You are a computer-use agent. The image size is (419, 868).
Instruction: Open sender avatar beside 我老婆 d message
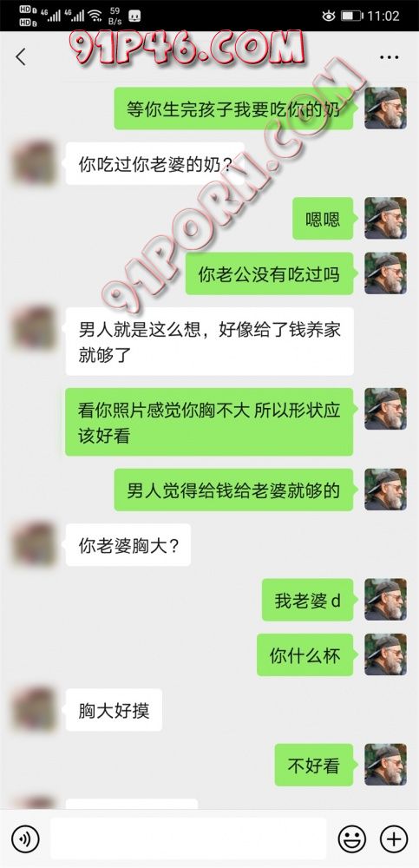tap(385, 600)
